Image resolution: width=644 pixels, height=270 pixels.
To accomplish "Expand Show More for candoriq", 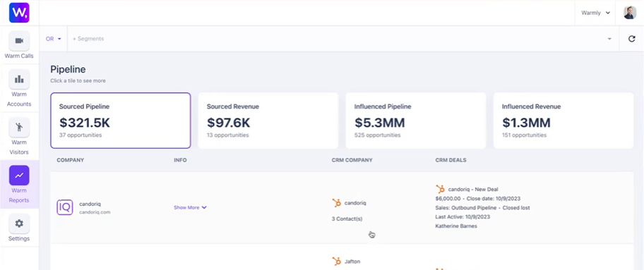I will [190, 208].
